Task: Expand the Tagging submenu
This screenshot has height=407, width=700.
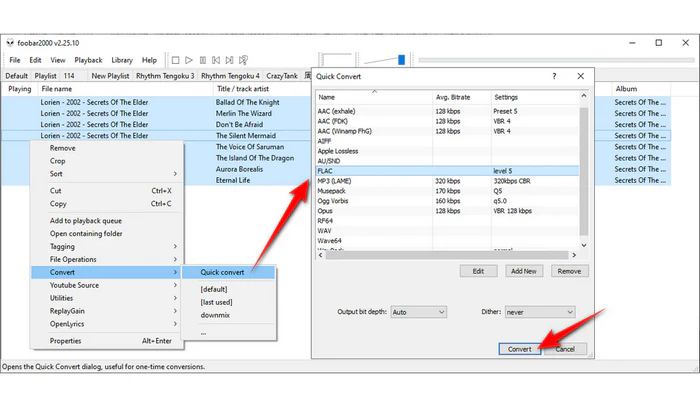Action: coord(107,247)
